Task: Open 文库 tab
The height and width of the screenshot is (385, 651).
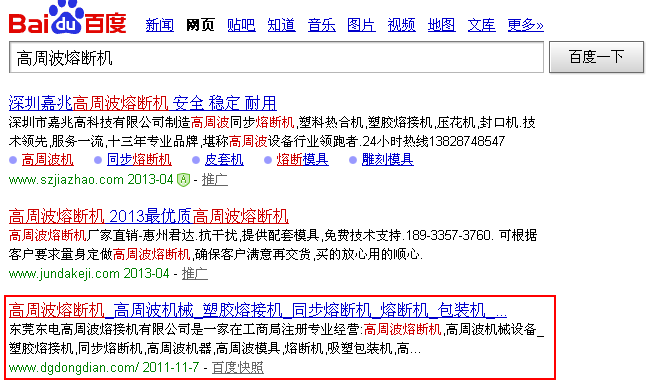Action: coord(482,25)
